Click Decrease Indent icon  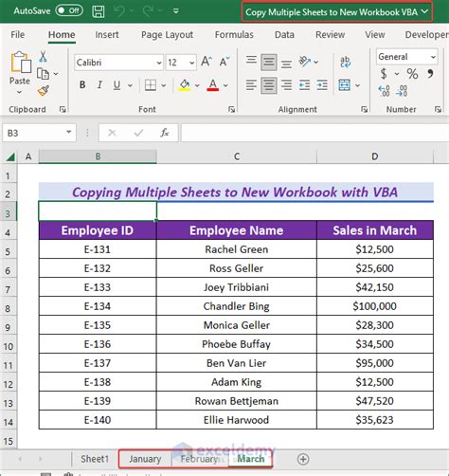(x=304, y=85)
